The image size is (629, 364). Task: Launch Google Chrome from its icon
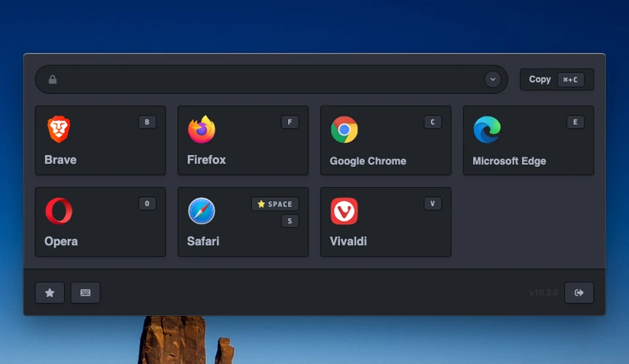[x=344, y=129]
